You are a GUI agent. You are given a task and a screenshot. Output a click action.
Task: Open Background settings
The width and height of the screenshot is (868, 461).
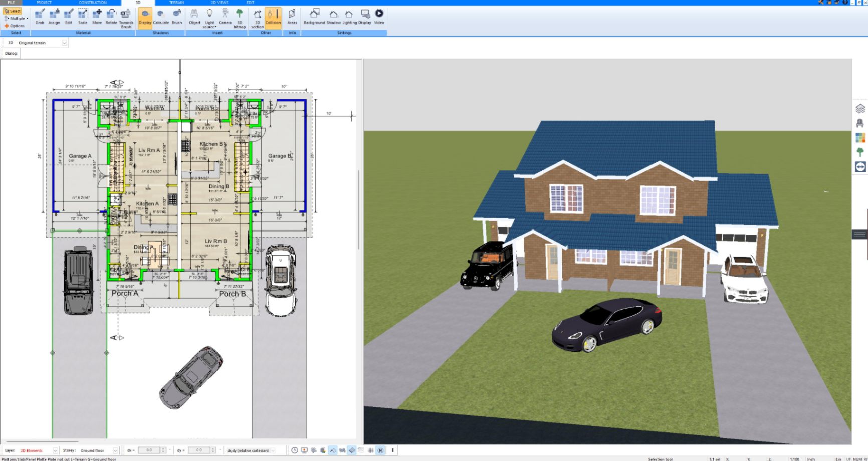(314, 17)
